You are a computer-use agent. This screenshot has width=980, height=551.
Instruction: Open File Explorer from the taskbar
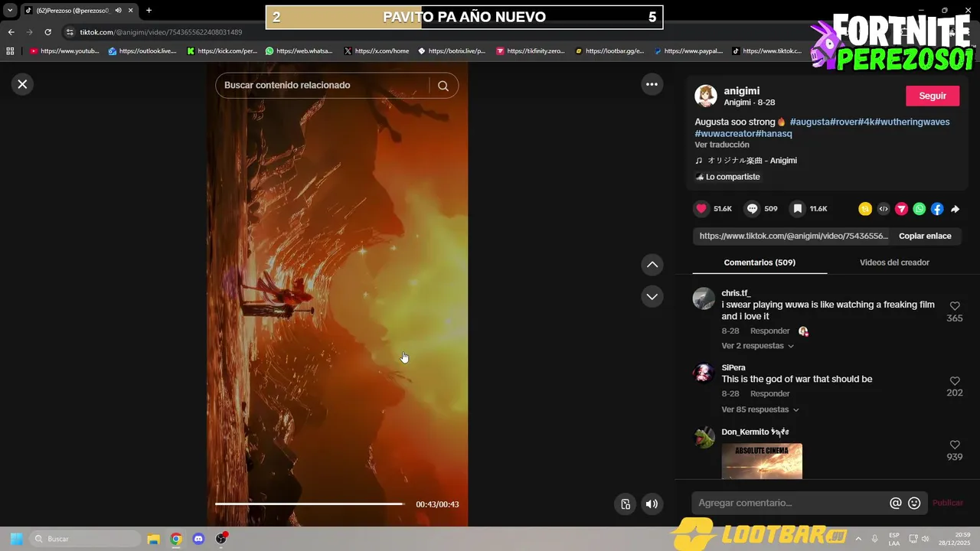[x=153, y=539]
